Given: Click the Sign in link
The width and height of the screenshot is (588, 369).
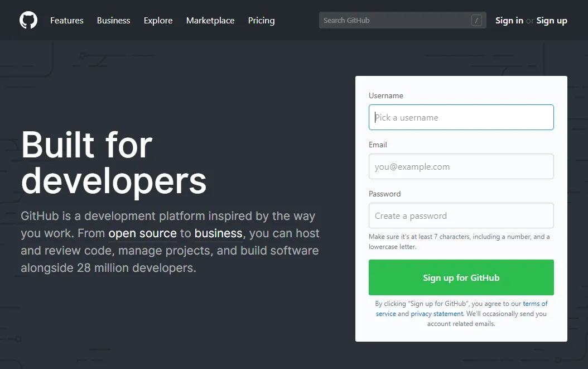Looking at the screenshot, I should [x=509, y=21].
